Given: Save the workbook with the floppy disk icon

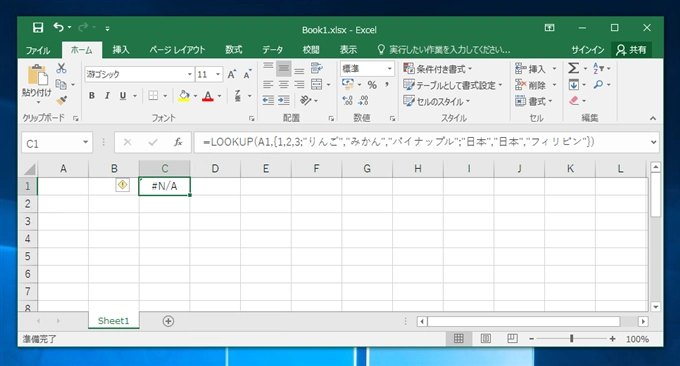Looking at the screenshot, I should pyautogui.click(x=38, y=28).
